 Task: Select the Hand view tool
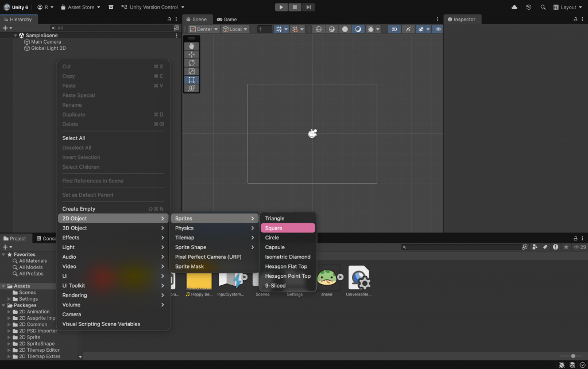click(x=191, y=46)
